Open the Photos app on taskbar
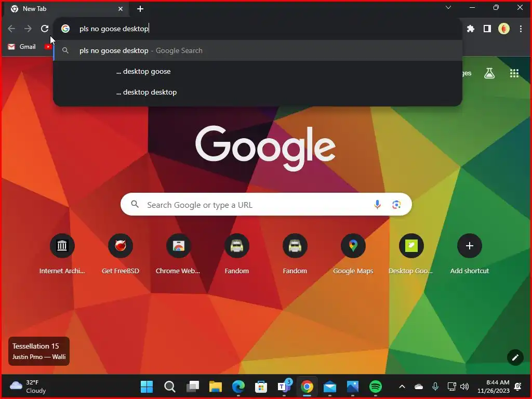Screen dimensions: 532x399 tap(353, 387)
